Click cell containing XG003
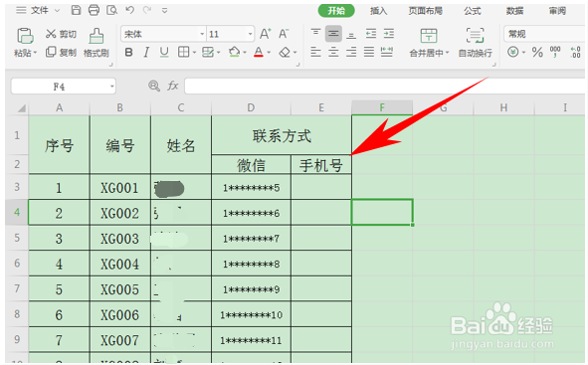 [x=120, y=238]
